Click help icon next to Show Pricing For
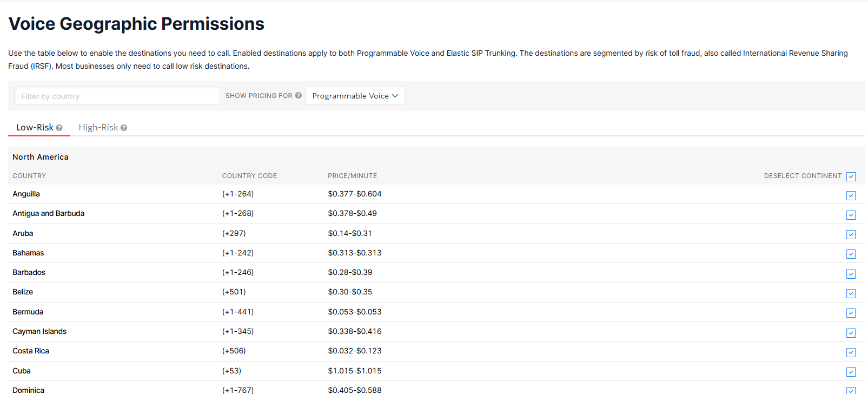868x394 pixels. [299, 95]
